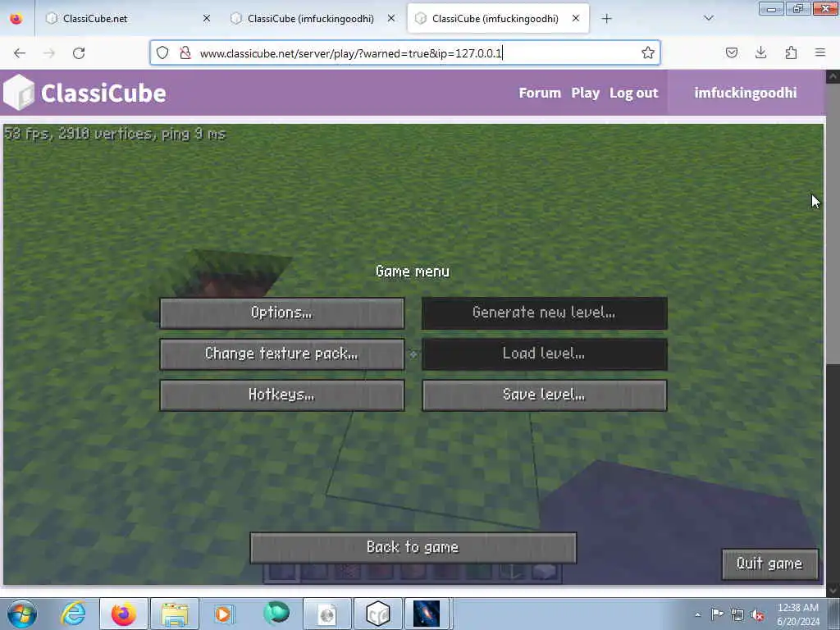Viewport: 840px width, 630px height.
Task: Open Windows Media Player taskbar icon
Action: [x=224, y=614]
